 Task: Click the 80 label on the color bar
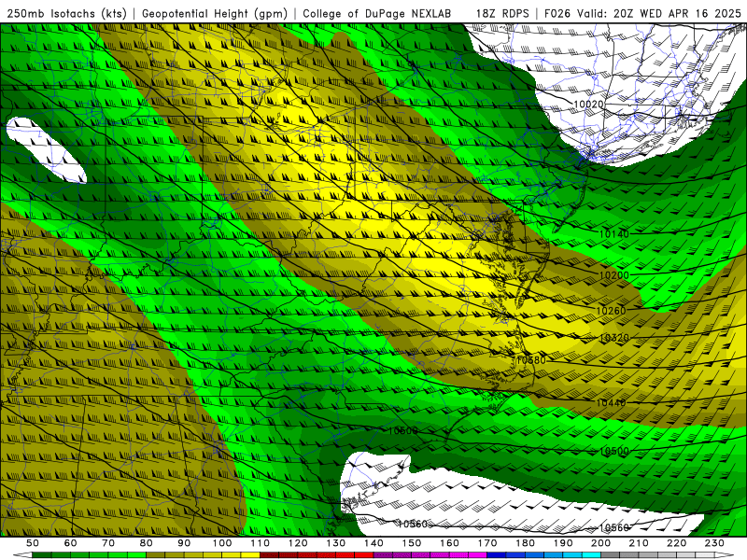tap(147, 543)
